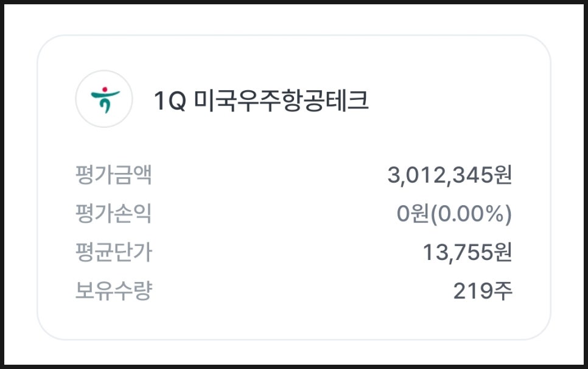Click the gap between 보유수량 and 219주
The width and height of the screenshot is (588, 369).
(x=298, y=292)
